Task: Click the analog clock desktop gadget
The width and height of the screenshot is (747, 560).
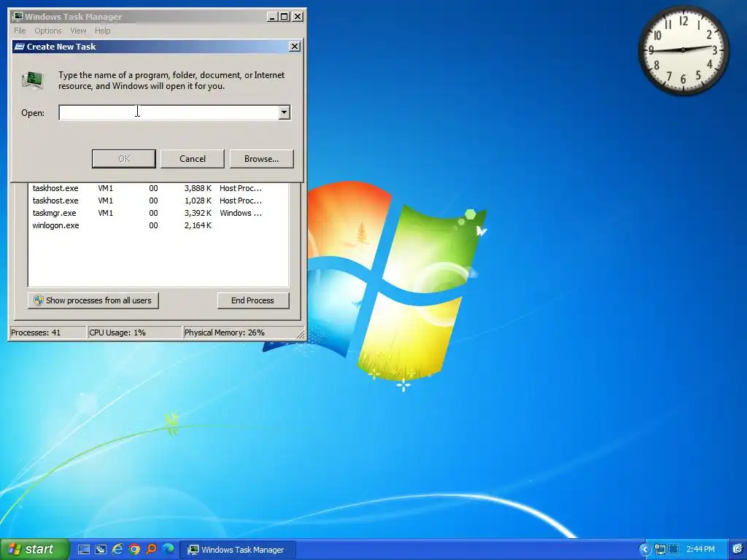Action: pos(683,50)
